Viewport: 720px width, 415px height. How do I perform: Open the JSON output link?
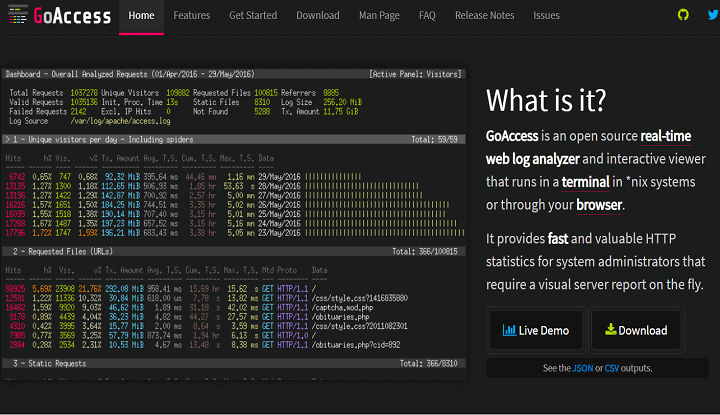point(583,368)
